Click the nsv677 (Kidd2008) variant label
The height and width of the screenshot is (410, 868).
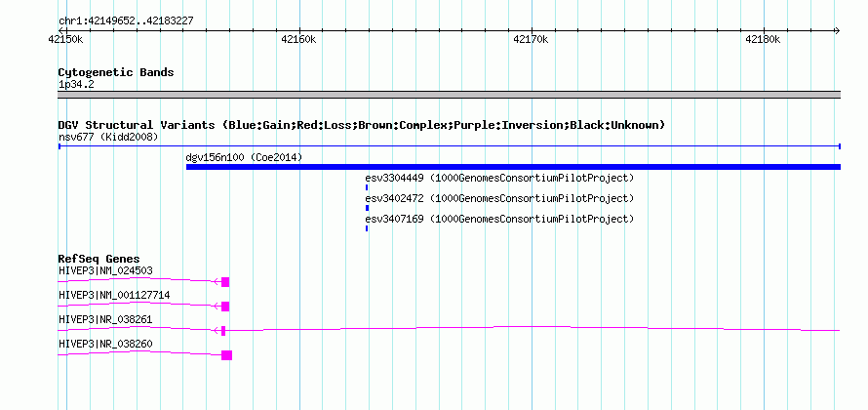click(108, 137)
